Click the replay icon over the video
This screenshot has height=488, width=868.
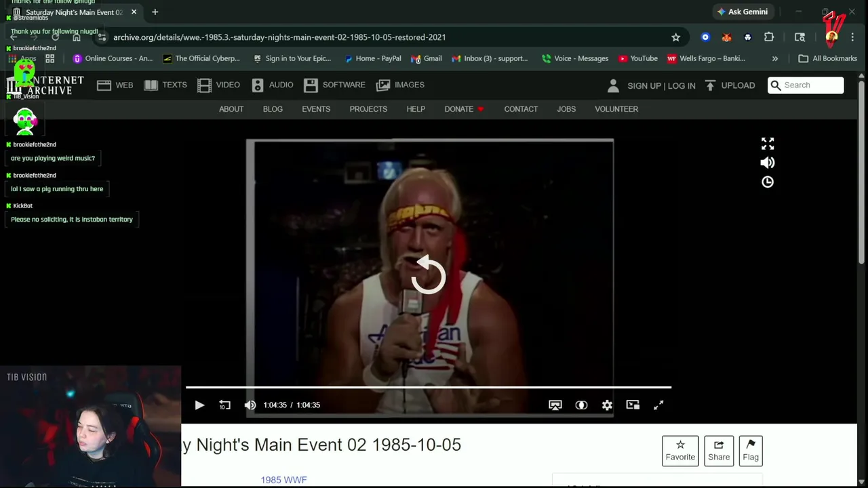click(x=428, y=274)
